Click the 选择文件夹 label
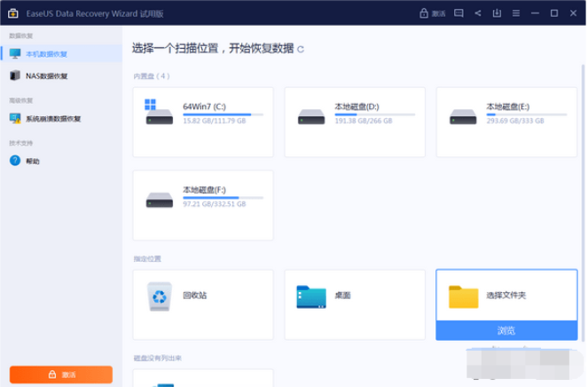 pyautogui.click(x=506, y=296)
